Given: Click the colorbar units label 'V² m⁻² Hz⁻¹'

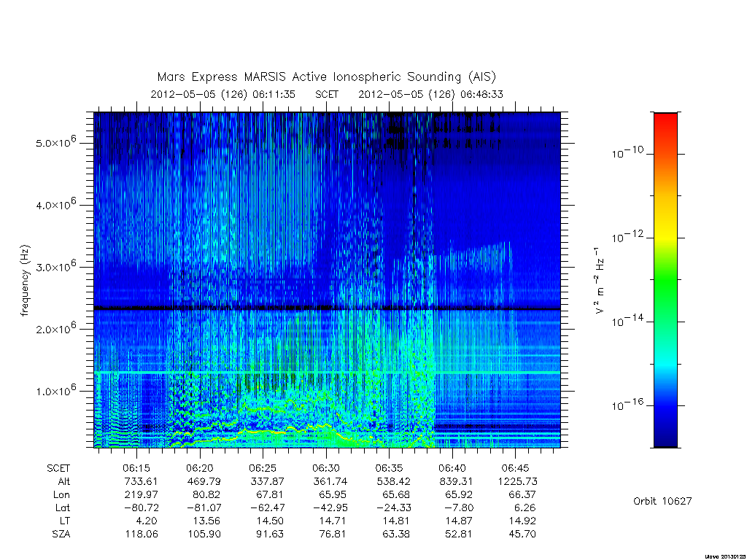Looking at the screenshot, I should pyautogui.click(x=600, y=281).
